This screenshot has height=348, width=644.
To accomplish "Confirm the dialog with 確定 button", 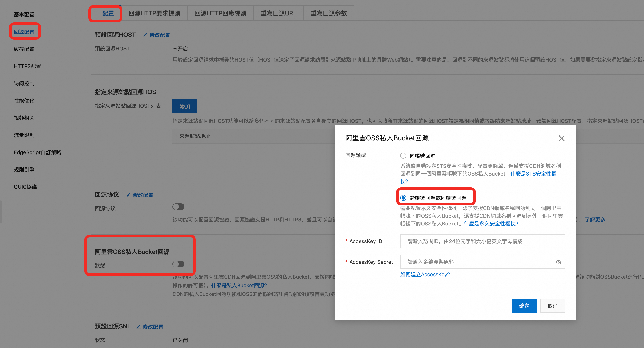I will click(x=524, y=306).
